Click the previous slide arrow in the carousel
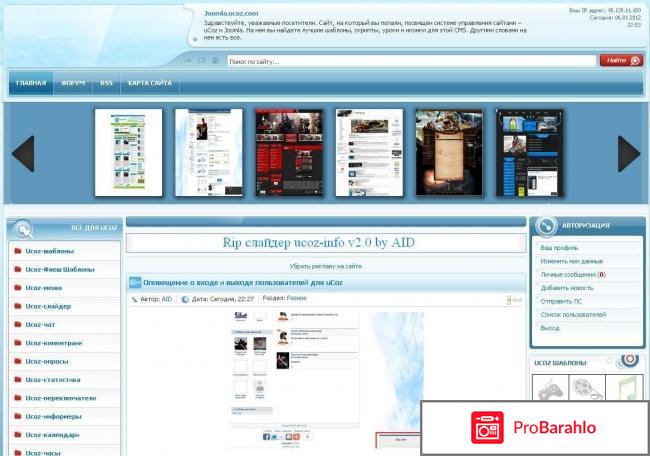Image resolution: width=650 pixels, height=456 pixels. tap(22, 154)
